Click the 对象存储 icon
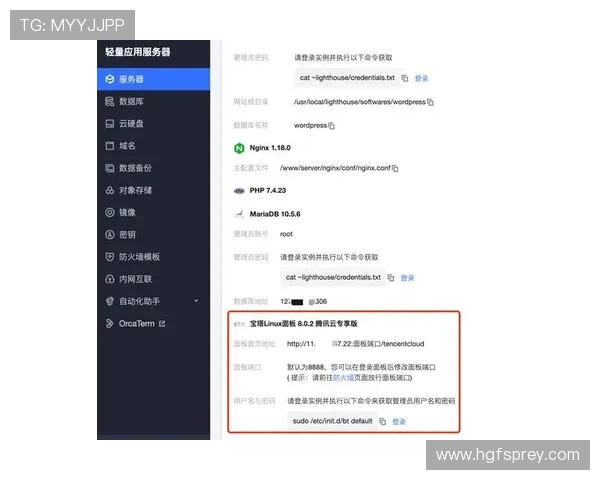This screenshot has height=480, width=600. pos(110,190)
